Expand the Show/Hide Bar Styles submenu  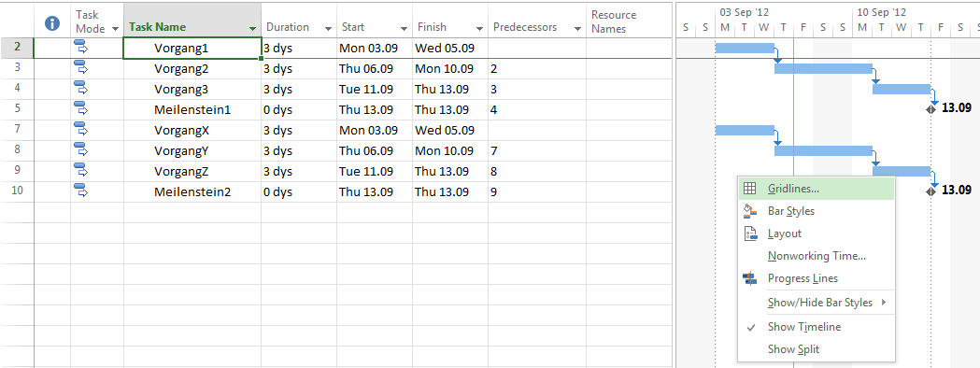pos(817,303)
